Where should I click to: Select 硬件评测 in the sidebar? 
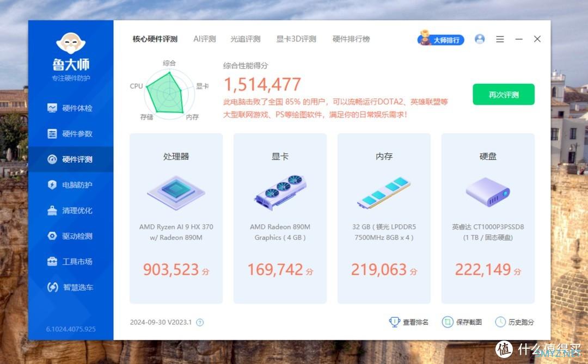70,159
